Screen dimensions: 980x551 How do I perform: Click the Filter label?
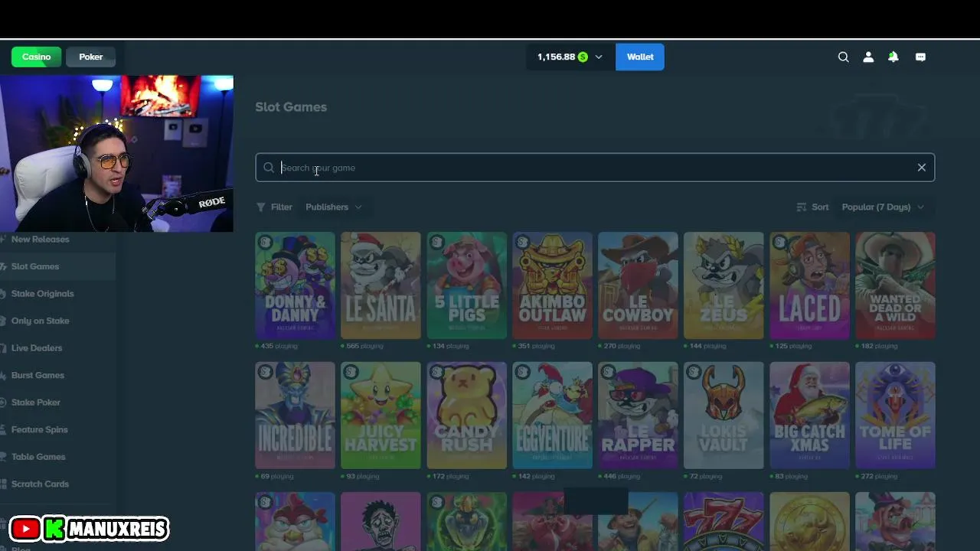pos(281,207)
